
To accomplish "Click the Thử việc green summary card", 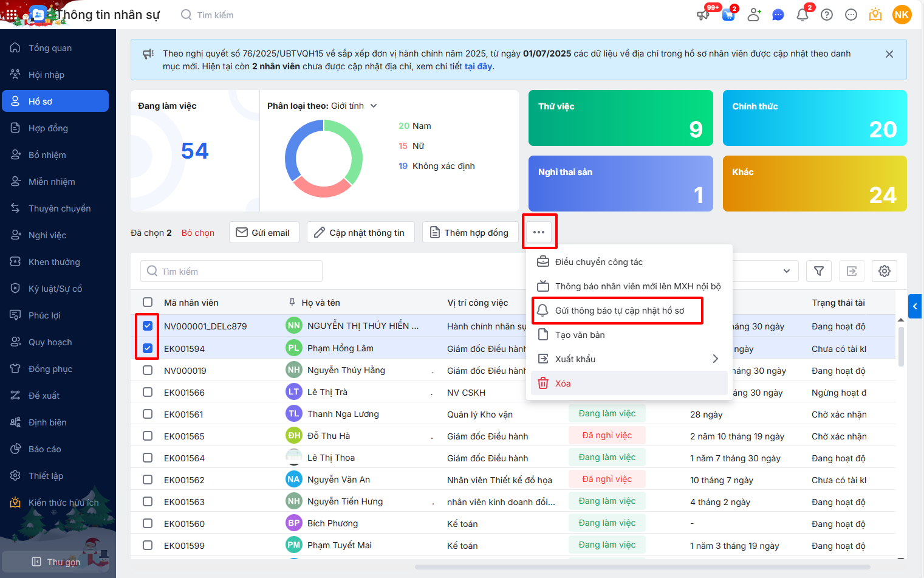I will pos(620,118).
